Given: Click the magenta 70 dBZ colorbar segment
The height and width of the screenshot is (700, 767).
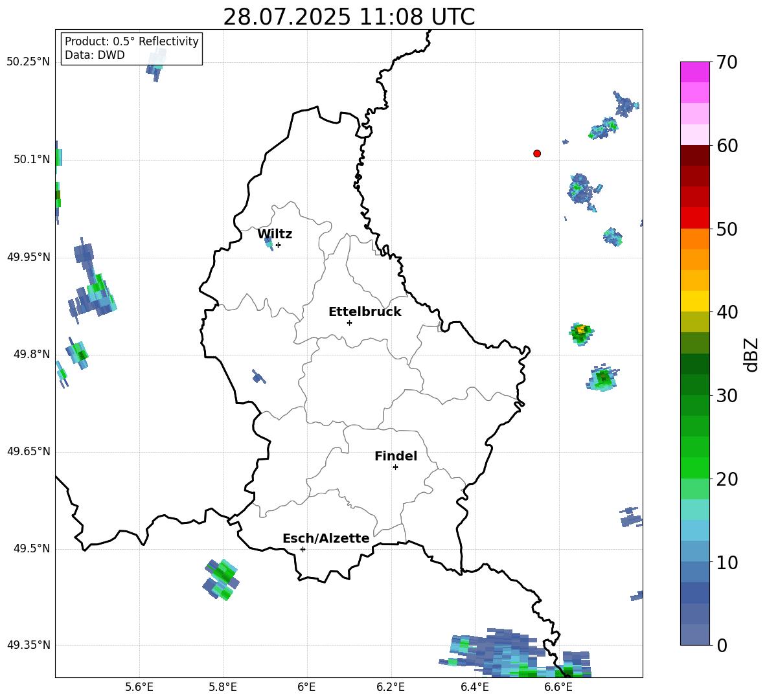Looking at the screenshot, I should tap(694, 72).
